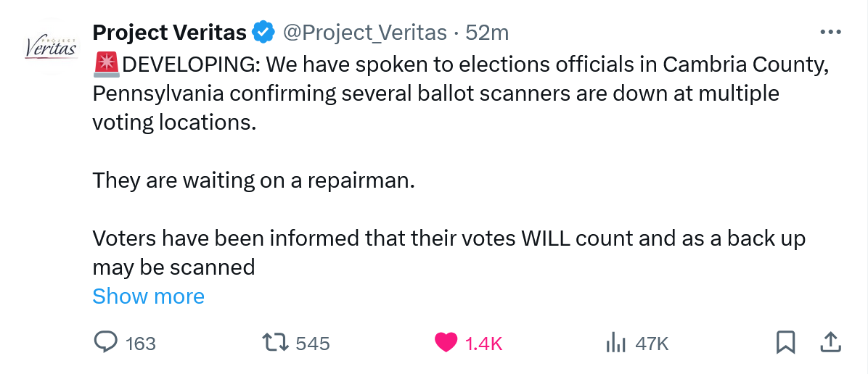Click the 163 replies count

coord(141,343)
